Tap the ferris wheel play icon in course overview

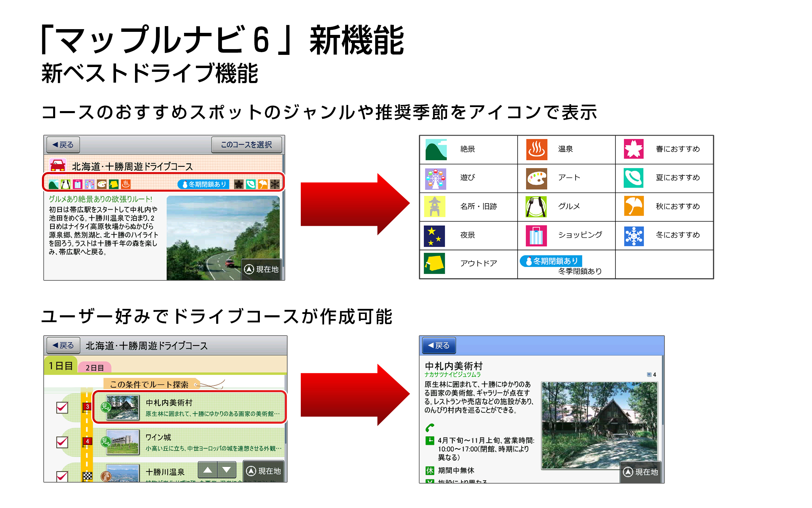[90, 184]
